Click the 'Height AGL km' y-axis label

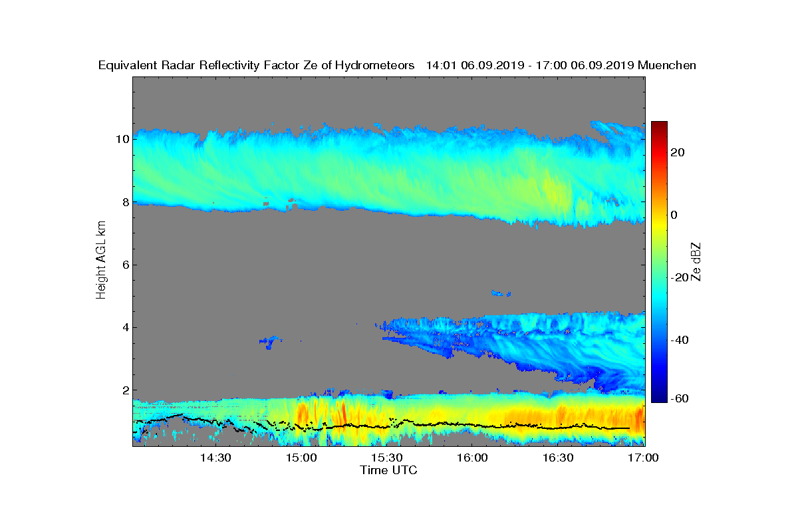pos(101,261)
